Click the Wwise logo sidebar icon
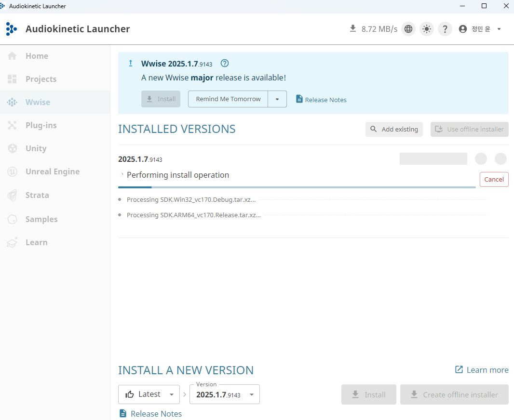The width and height of the screenshot is (514, 420). [x=12, y=102]
